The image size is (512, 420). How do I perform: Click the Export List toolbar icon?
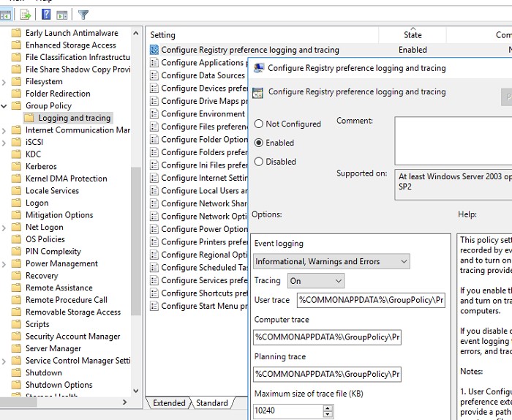pos(25,15)
